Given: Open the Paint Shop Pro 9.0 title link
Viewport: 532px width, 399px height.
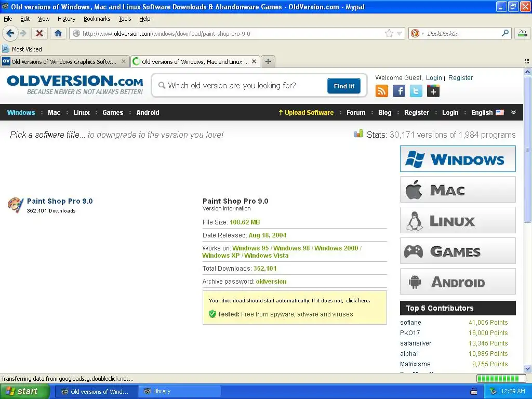Looking at the screenshot, I should [60, 201].
